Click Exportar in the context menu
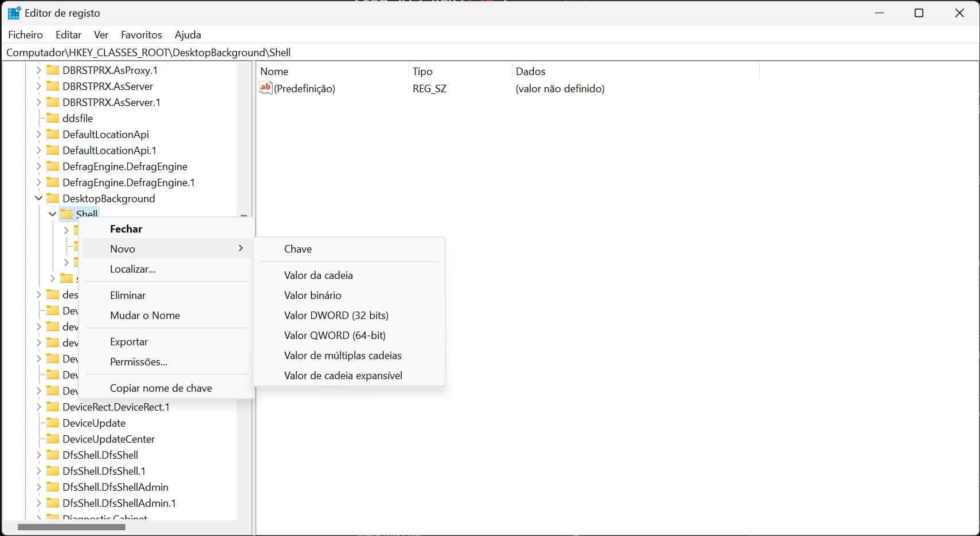Image resolution: width=980 pixels, height=536 pixels. [129, 342]
